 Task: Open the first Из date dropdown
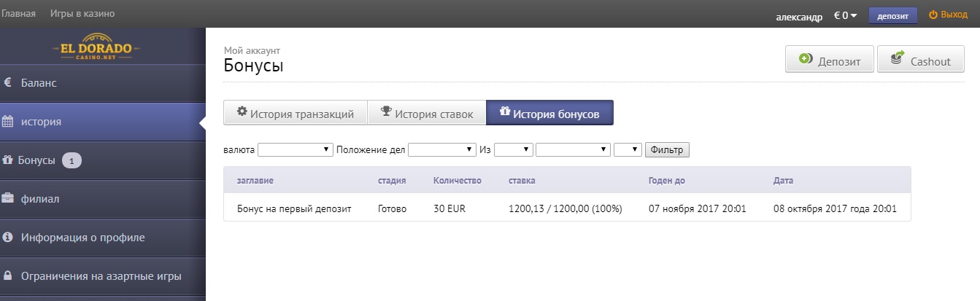coord(513,149)
